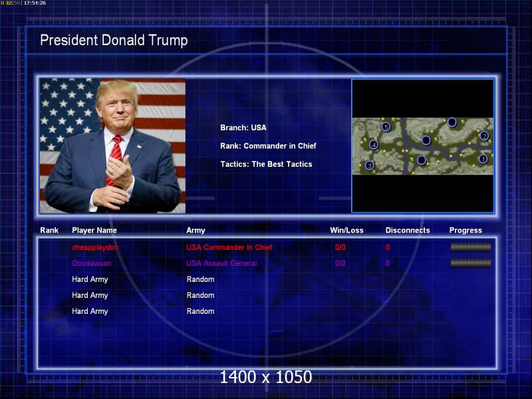The width and height of the screenshot is (532, 399).
Task: Click the Army column header
Action: pos(196,230)
